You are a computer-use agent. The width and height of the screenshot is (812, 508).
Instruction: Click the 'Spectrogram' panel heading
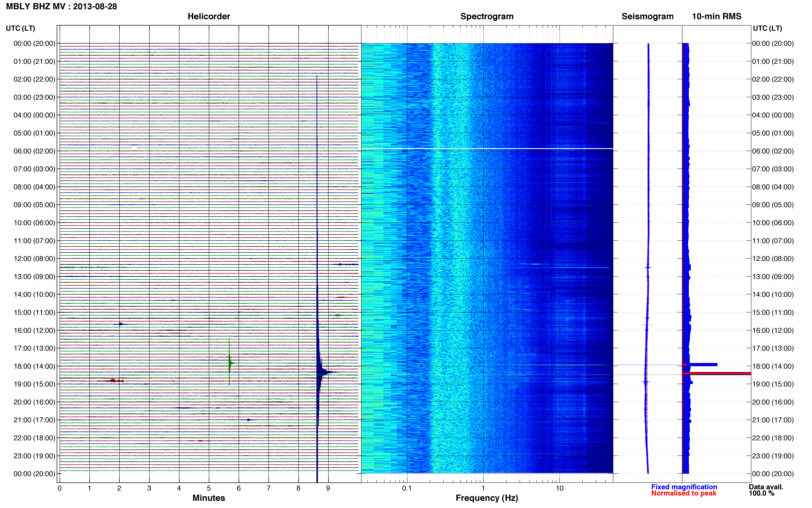(x=487, y=16)
